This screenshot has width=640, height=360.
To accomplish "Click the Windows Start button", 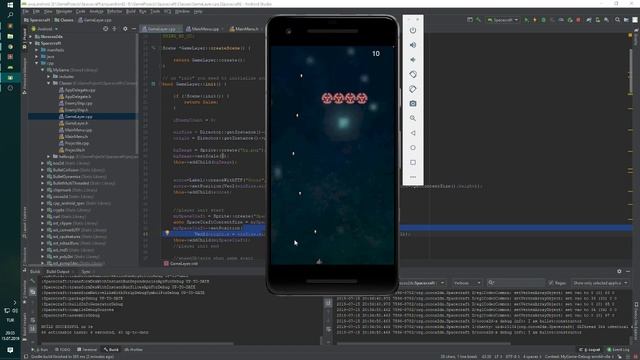I will [x=10, y=5].
